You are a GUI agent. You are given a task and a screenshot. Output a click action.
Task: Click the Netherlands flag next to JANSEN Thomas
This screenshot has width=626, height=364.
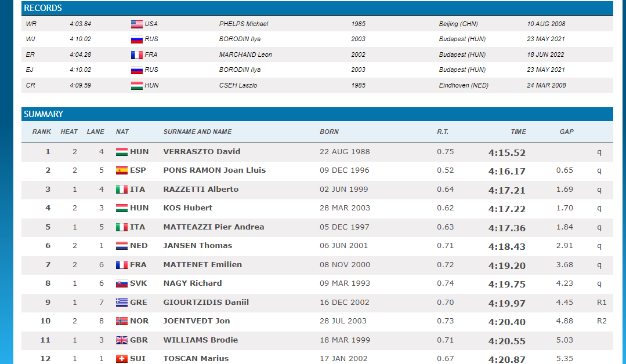coord(121,246)
